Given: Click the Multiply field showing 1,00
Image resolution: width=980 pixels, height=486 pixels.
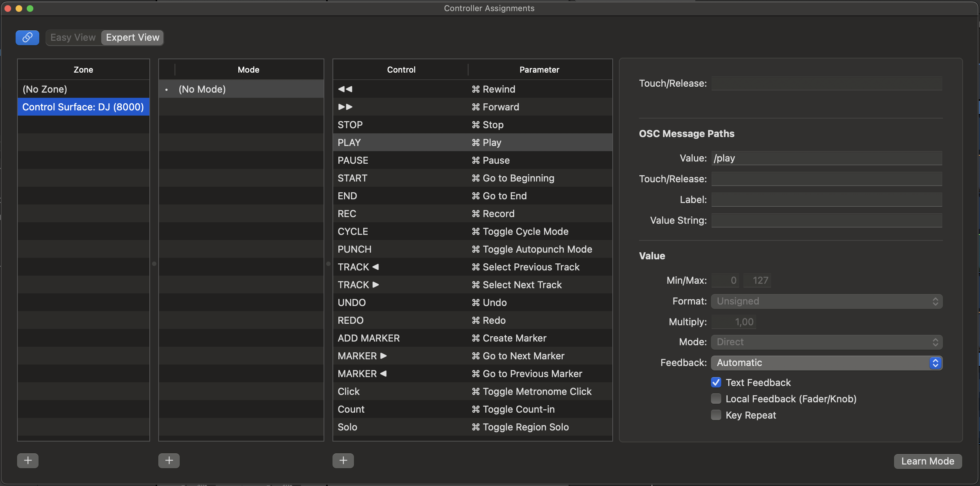Looking at the screenshot, I should (734, 322).
